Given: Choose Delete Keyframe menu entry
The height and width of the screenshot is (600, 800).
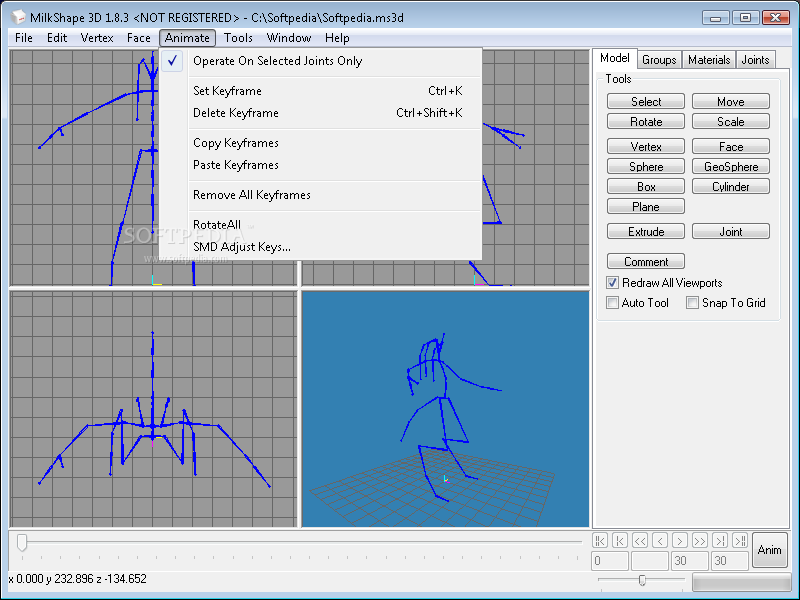Looking at the screenshot, I should point(320,113).
